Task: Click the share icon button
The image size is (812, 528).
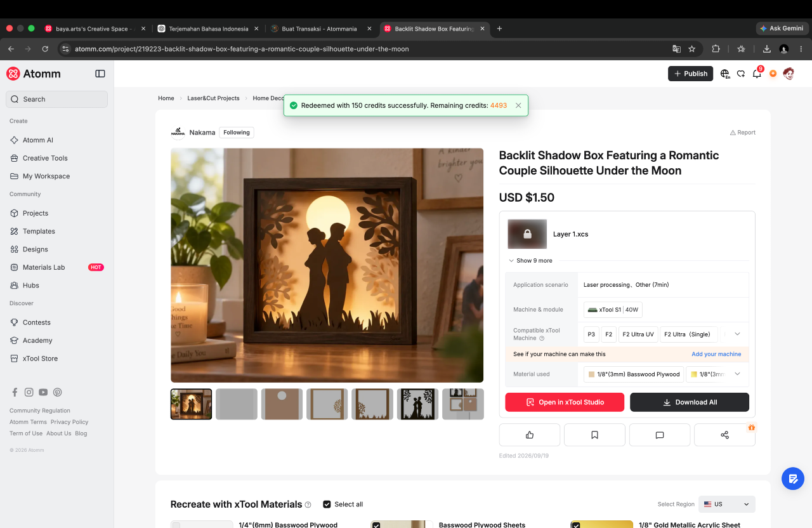Action: (724, 435)
